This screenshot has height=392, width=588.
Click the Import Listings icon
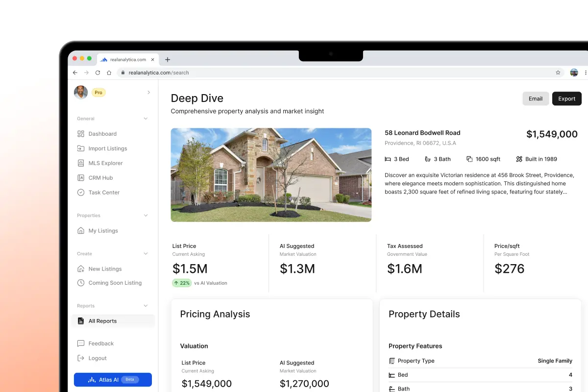click(x=81, y=148)
